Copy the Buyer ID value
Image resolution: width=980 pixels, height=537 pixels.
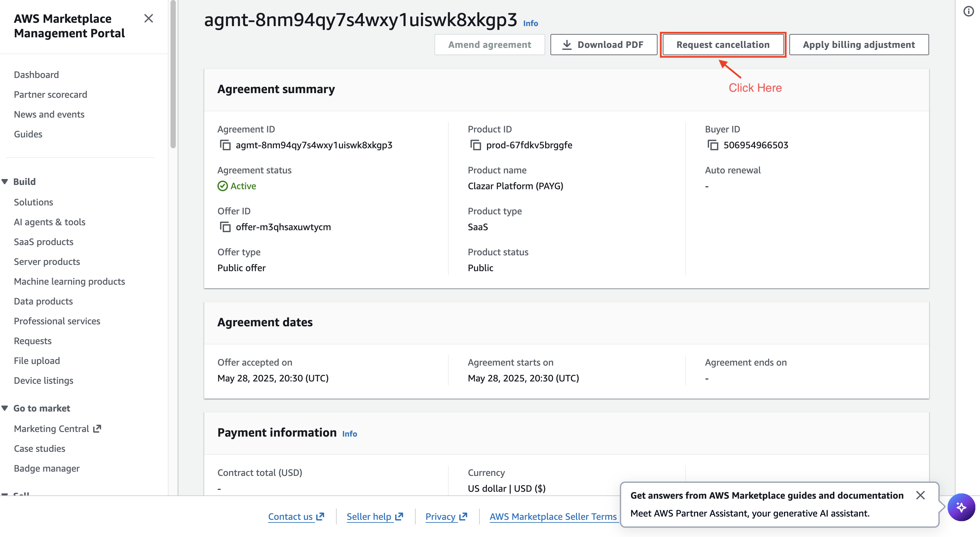click(713, 145)
